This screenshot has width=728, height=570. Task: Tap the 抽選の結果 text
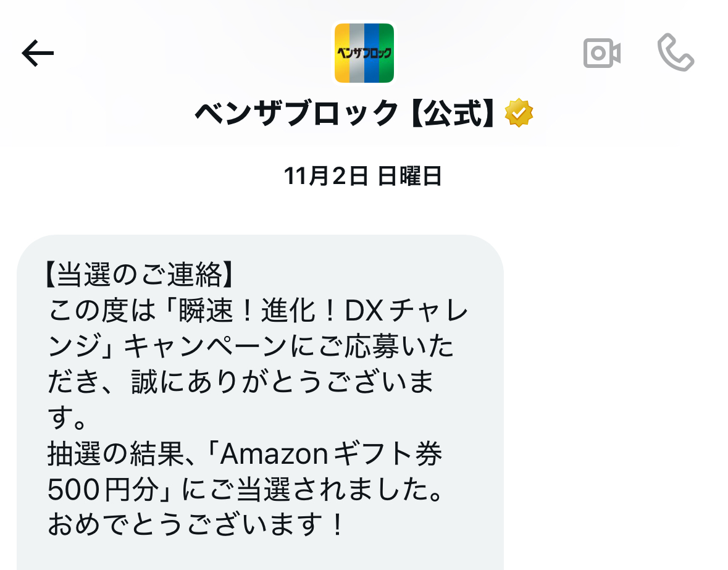pyautogui.click(x=115, y=453)
